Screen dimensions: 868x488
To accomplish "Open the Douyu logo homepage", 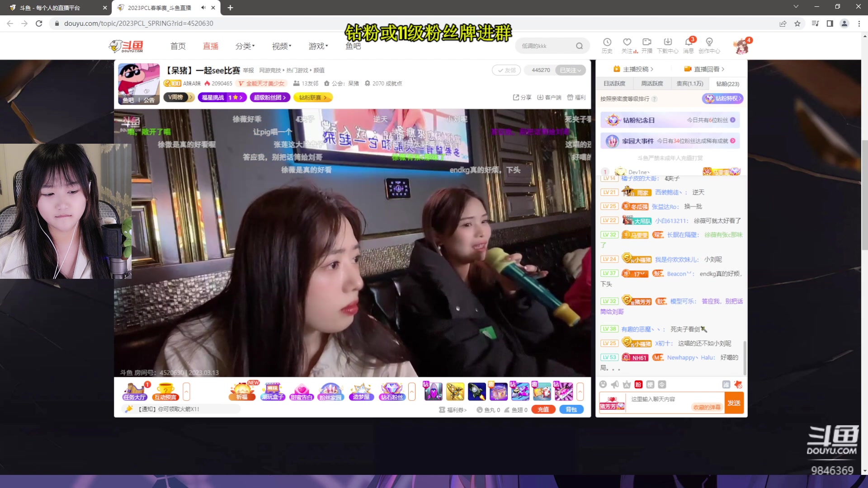I will [x=126, y=46].
